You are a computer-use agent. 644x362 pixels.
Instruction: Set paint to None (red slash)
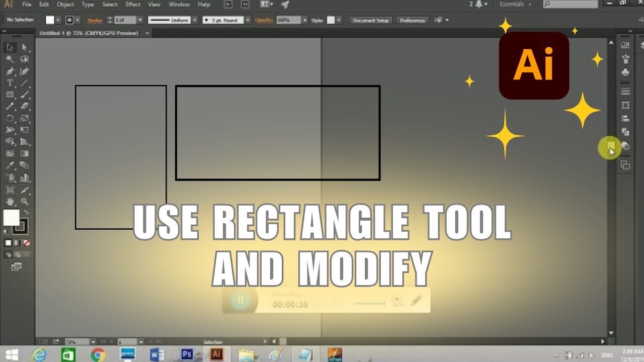[x=27, y=243]
